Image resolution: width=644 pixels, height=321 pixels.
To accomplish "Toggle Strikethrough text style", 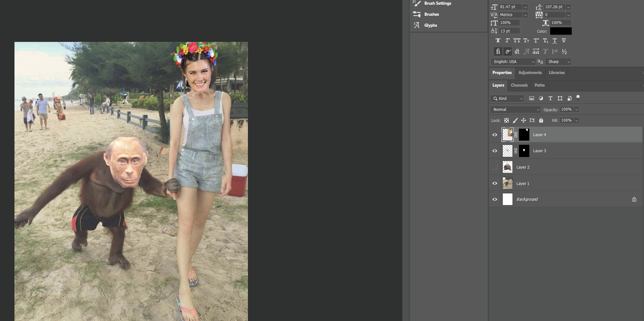I will coord(564,41).
